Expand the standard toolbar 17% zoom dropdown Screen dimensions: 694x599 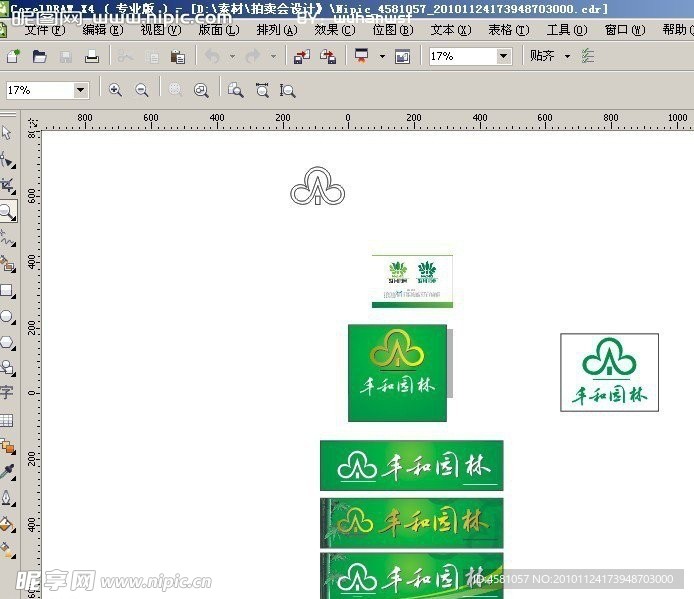click(x=503, y=56)
